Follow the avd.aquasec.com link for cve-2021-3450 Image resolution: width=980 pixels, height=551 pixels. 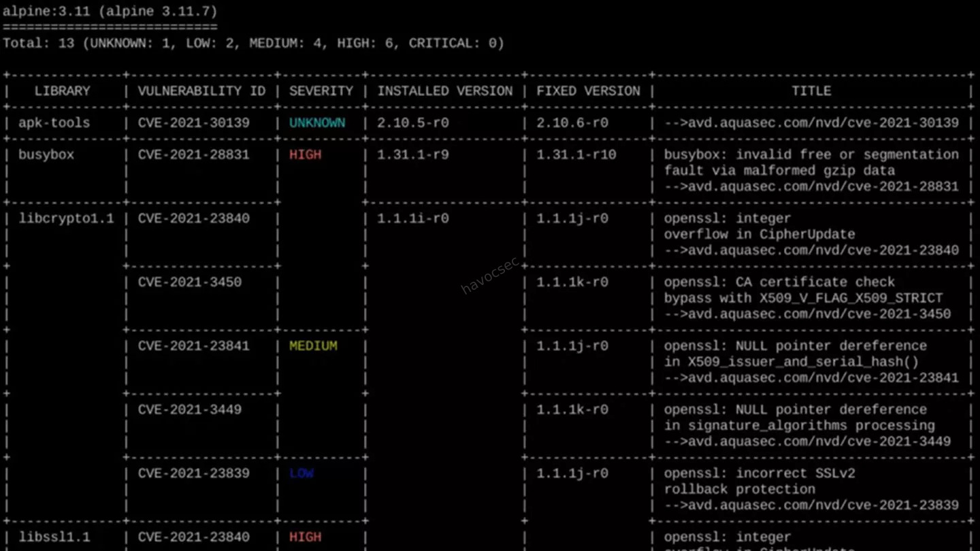click(807, 314)
